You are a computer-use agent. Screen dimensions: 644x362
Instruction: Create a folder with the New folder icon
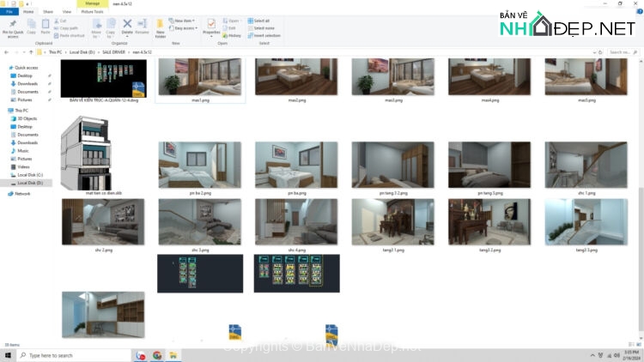(x=161, y=27)
